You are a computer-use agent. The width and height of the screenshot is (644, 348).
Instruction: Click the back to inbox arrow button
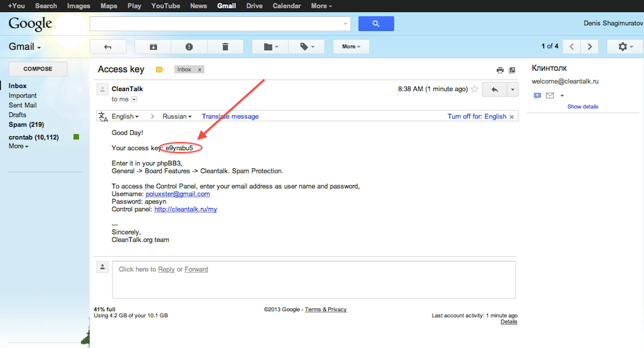point(108,46)
